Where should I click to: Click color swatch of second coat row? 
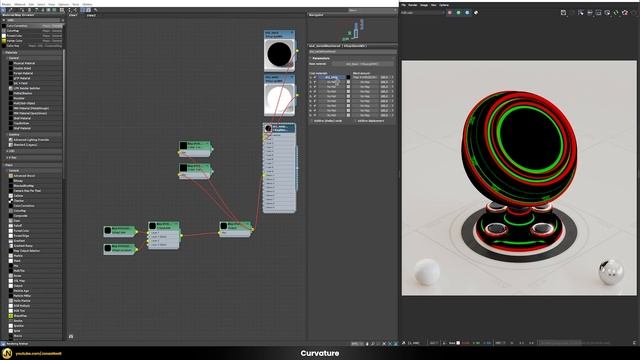348,82
